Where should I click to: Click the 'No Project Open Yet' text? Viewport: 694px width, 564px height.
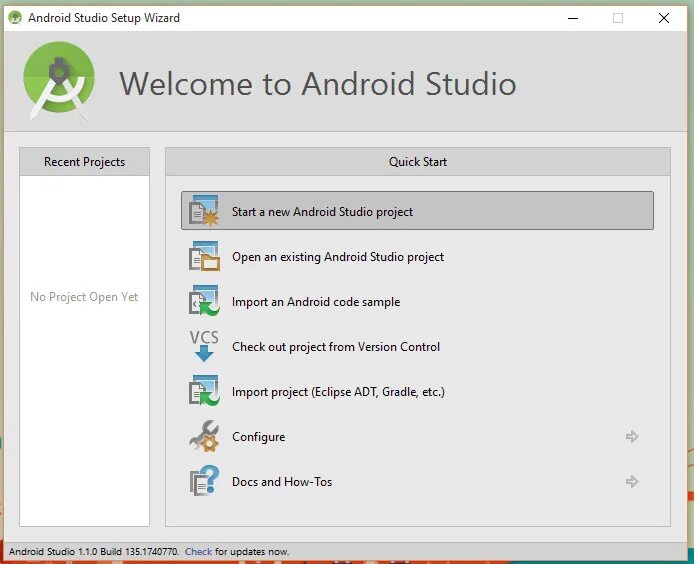coord(84,297)
